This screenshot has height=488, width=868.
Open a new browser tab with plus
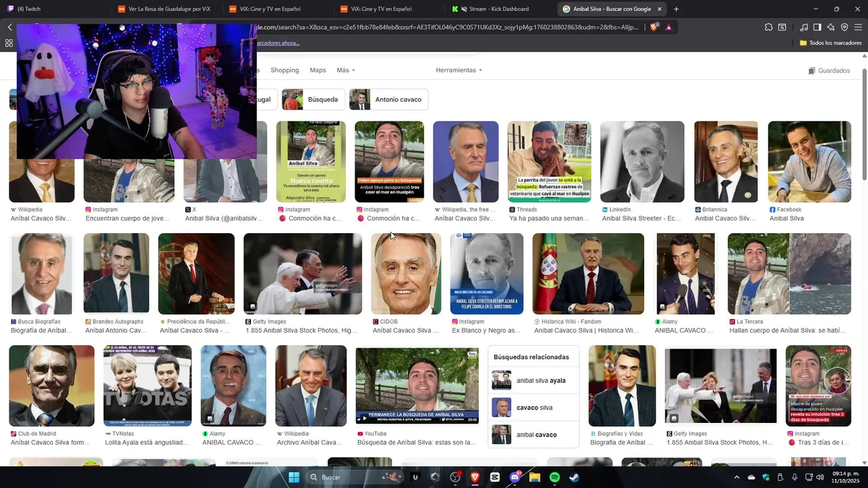coord(676,9)
